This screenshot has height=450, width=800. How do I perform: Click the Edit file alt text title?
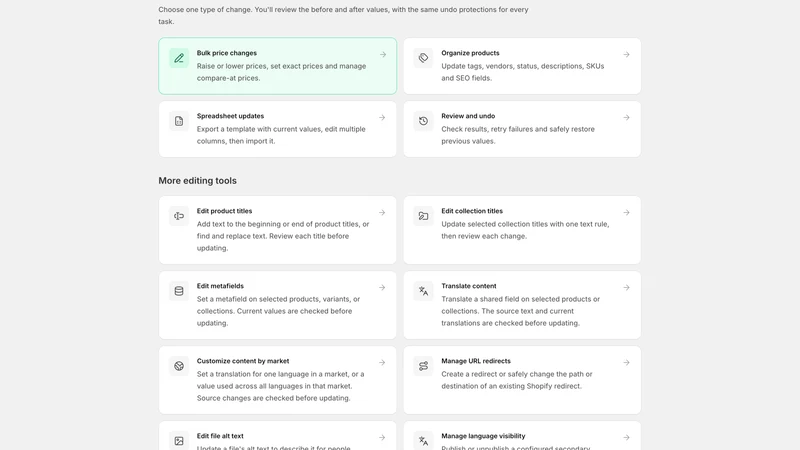[x=220, y=436]
